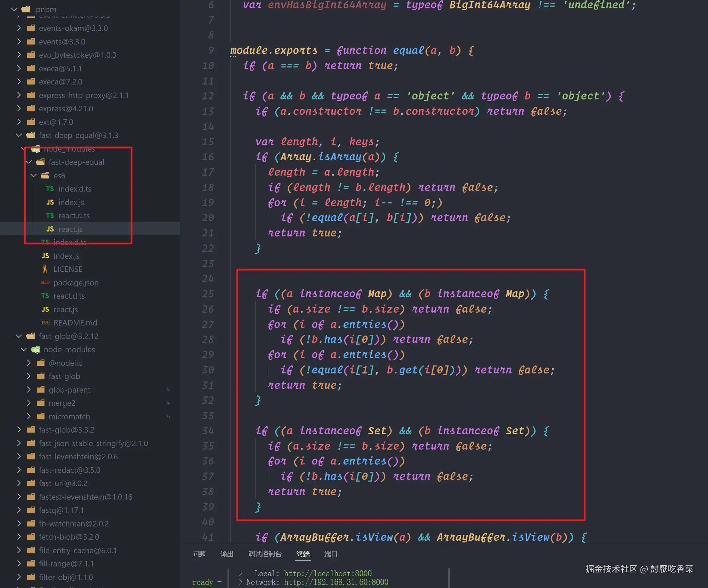Open the 端口 panel tab
The width and height of the screenshot is (708, 588).
tap(330, 554)
